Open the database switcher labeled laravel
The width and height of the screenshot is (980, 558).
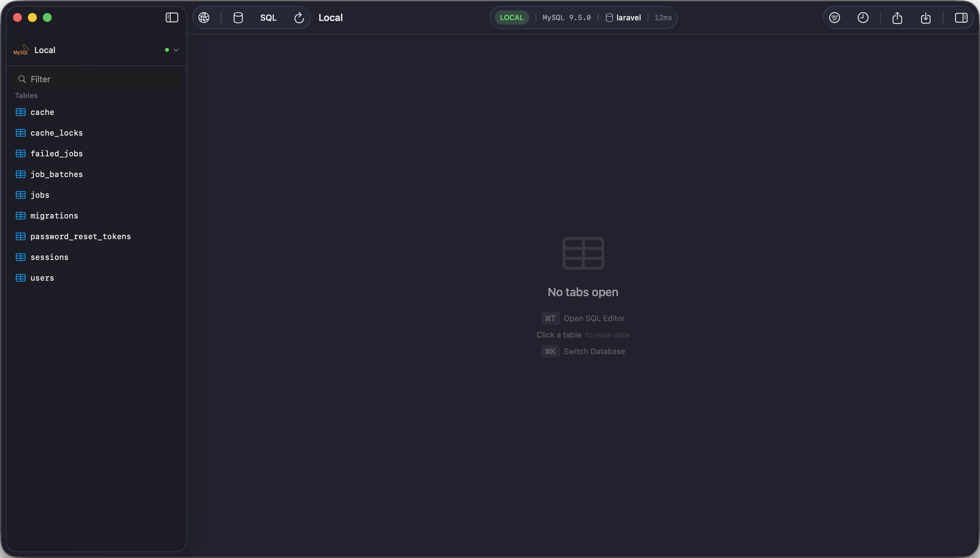click(623, 17)
